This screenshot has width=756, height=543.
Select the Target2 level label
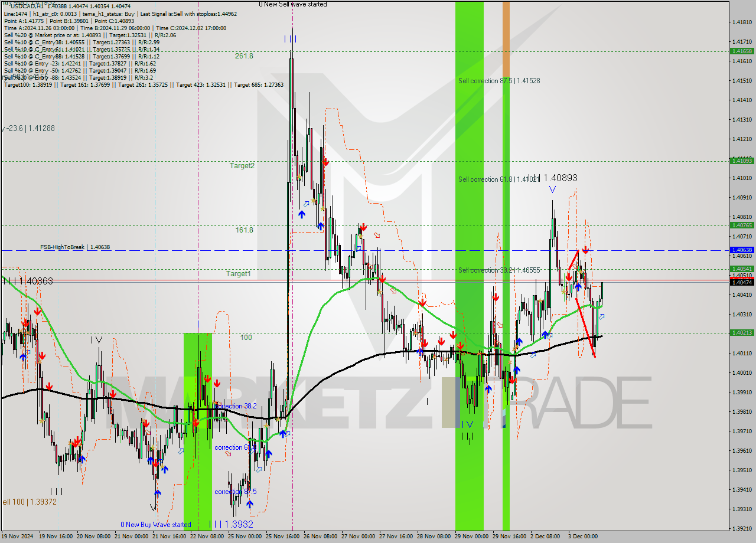[242, 166]
